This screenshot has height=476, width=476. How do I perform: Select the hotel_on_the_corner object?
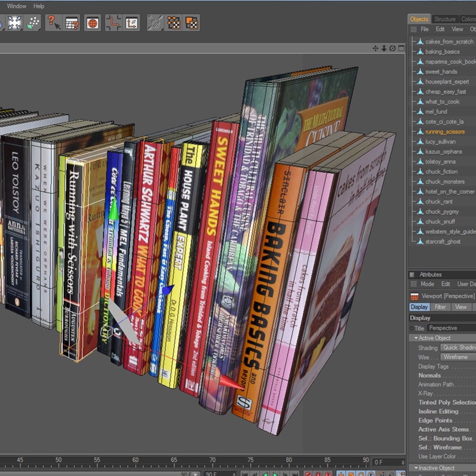[x=450, y=192]
